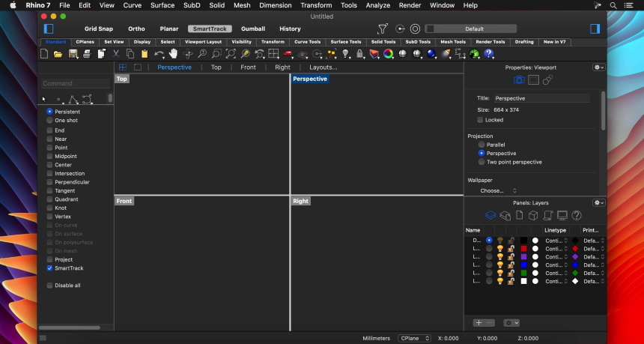The width and height of the screenshot is (644, 344).
Task: Click the four viewports layout icon in toolbar
Action: point(273,54)
